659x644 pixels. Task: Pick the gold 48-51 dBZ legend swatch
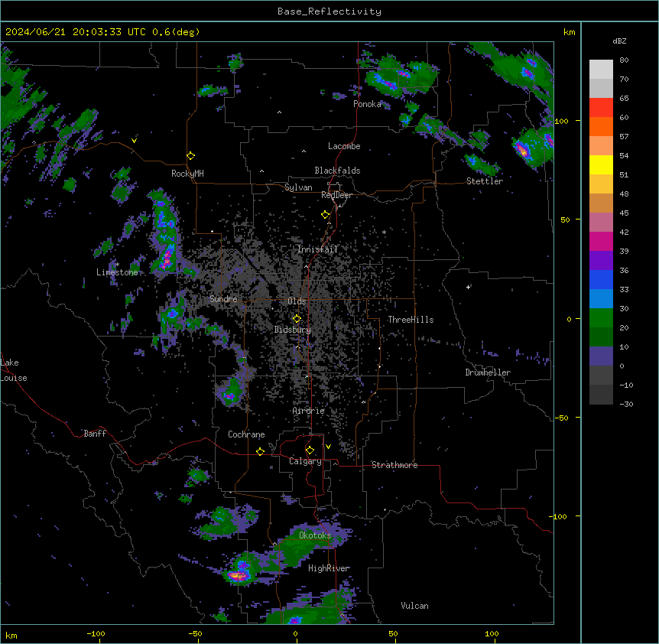[x=601, y=184]
